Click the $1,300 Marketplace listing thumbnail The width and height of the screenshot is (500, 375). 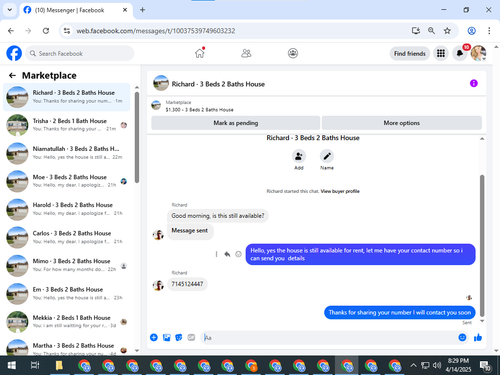pos(156,105)
